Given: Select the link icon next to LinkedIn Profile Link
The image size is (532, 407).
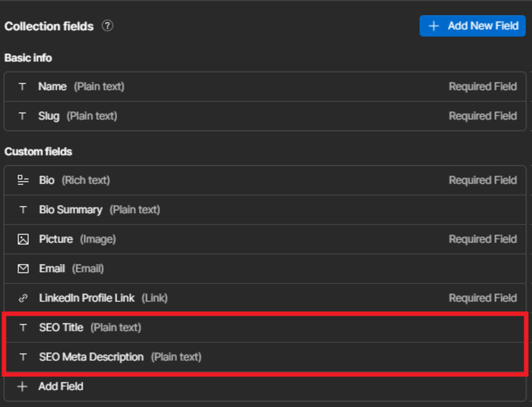Looking at the screenshot, I should tap(23, 298).
